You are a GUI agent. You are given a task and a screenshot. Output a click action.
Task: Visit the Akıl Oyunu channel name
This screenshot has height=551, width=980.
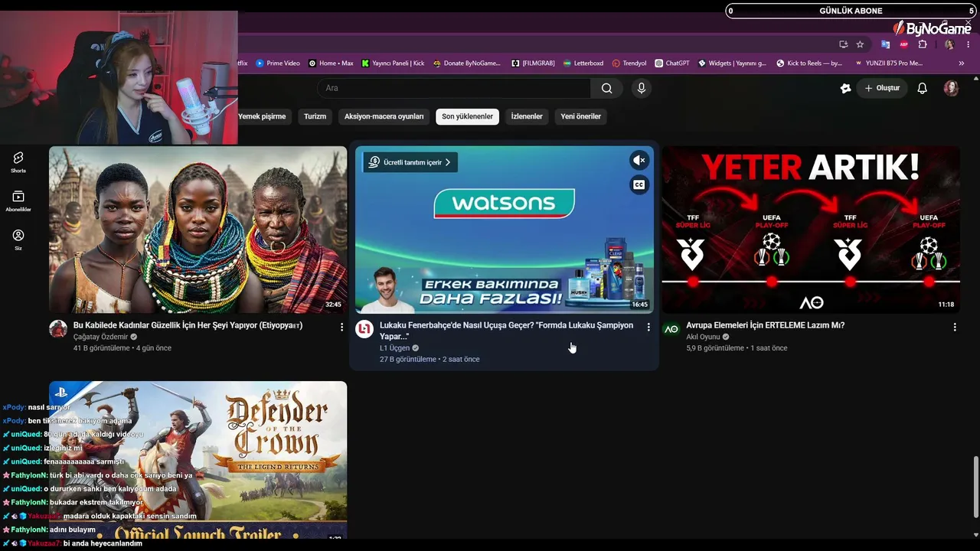tap(703, 337)
